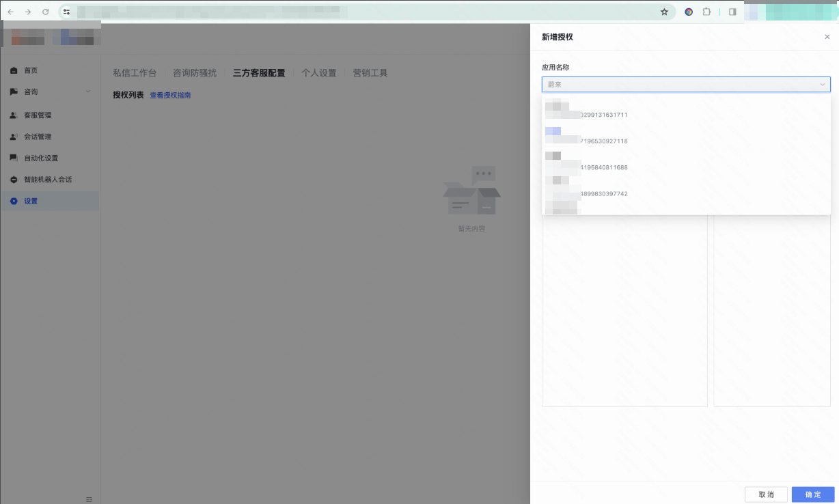839x504 pixels.
Task: Toggle the browser side panel icon
Action: point(732,12)
